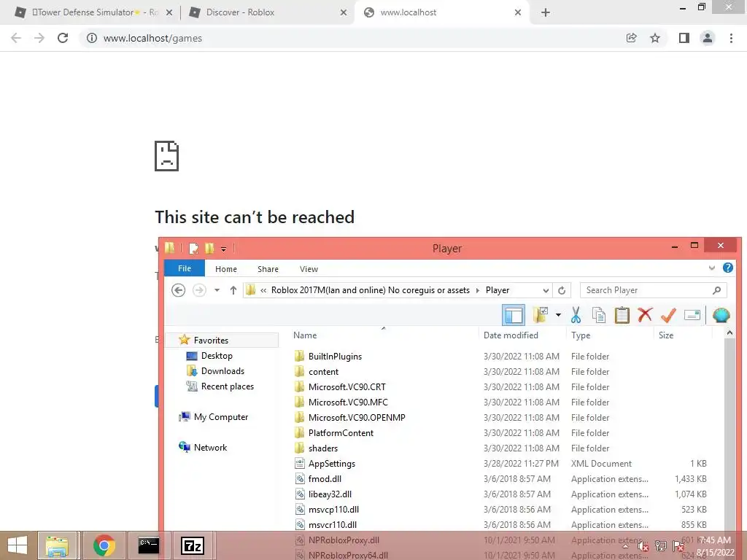The image size is (747, 560).
Task: Open Chrome profile avatar
Action: [x=708, y=38]
